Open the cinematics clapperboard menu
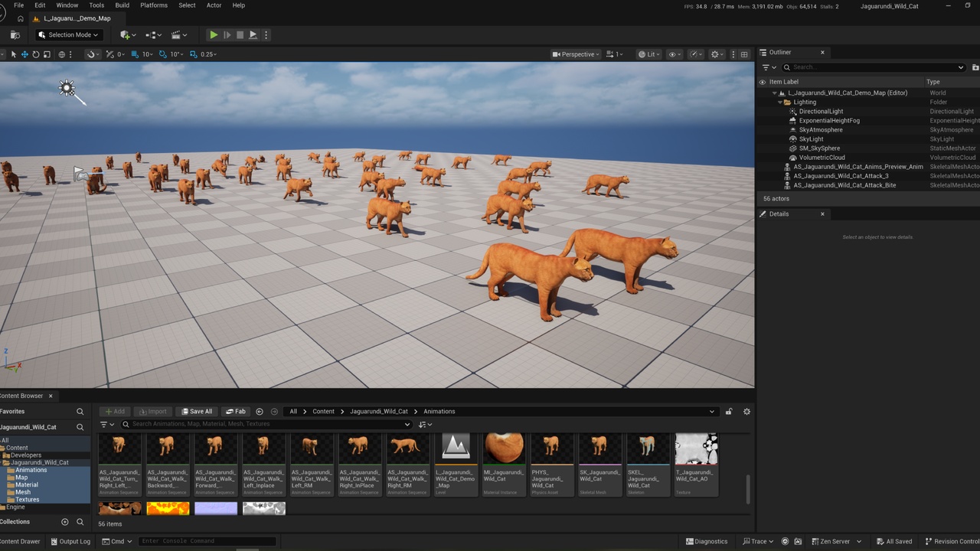980x551 pixels. pos(178,34)
